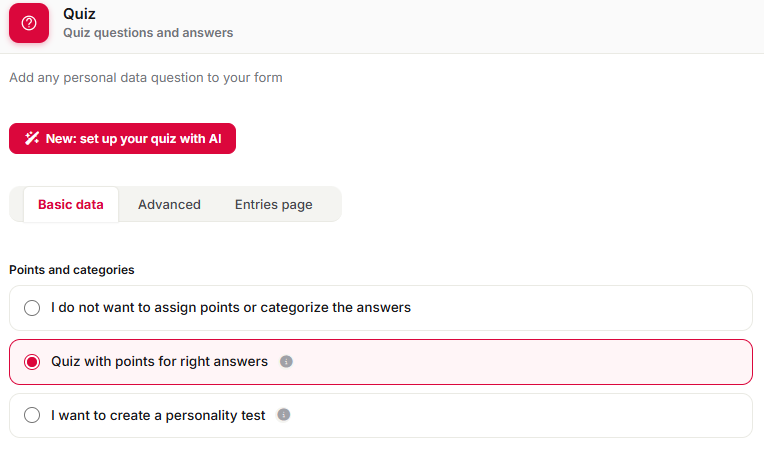
Task: Click the magic wand icon in AI button
Action: 32,138
